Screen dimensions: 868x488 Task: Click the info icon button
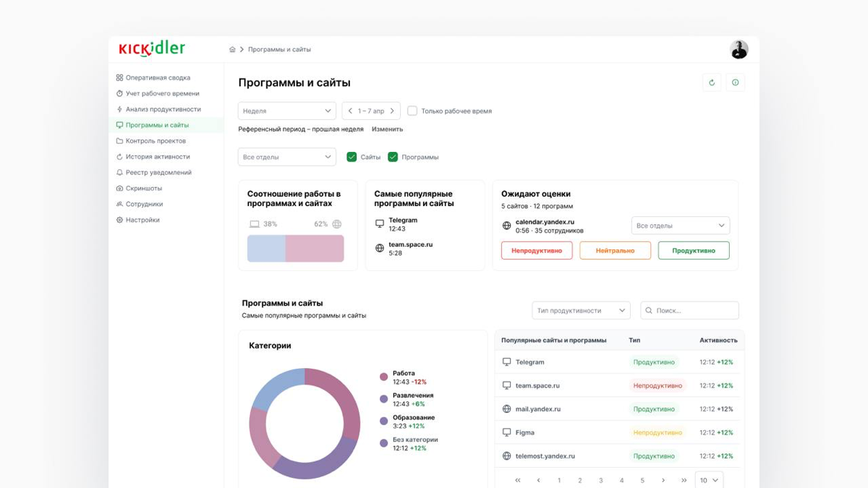click(x=736, y=82)
